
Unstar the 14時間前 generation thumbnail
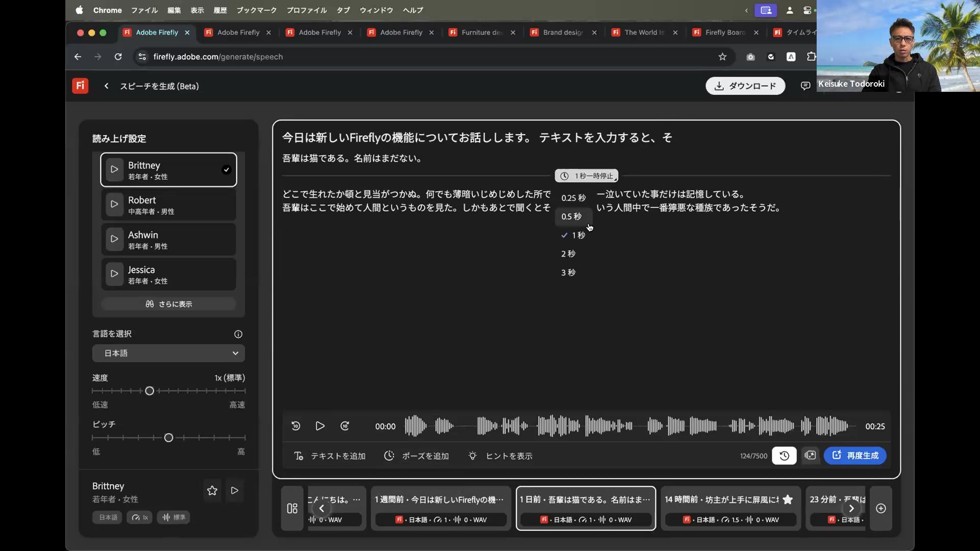pyautogui.click(x=789, y=500)
